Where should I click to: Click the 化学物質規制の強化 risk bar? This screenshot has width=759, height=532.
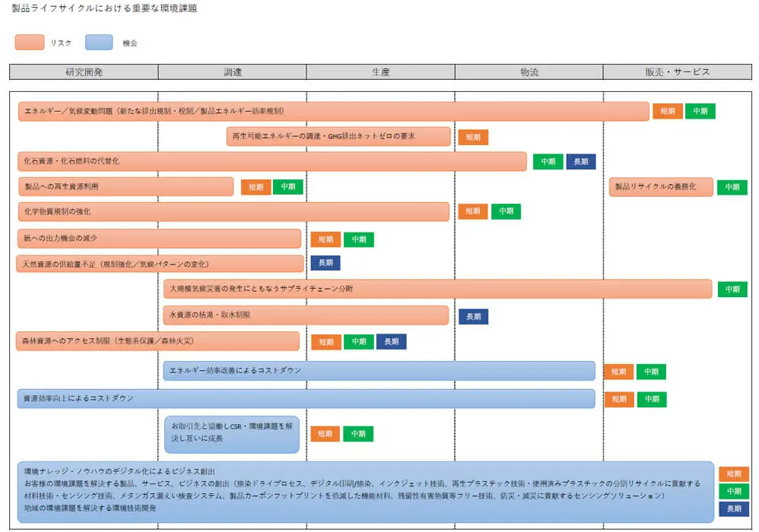click(x=233, y=212)
